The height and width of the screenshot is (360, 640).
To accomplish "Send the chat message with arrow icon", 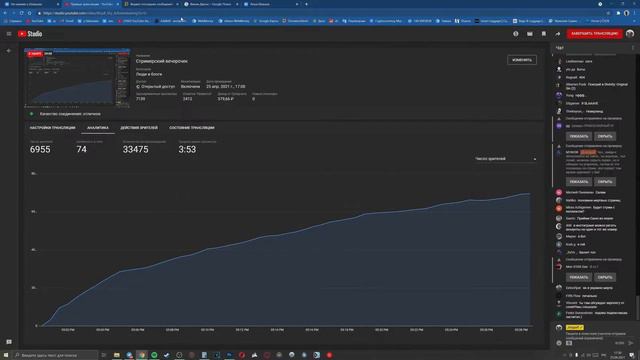I will (x=631, y=343).
